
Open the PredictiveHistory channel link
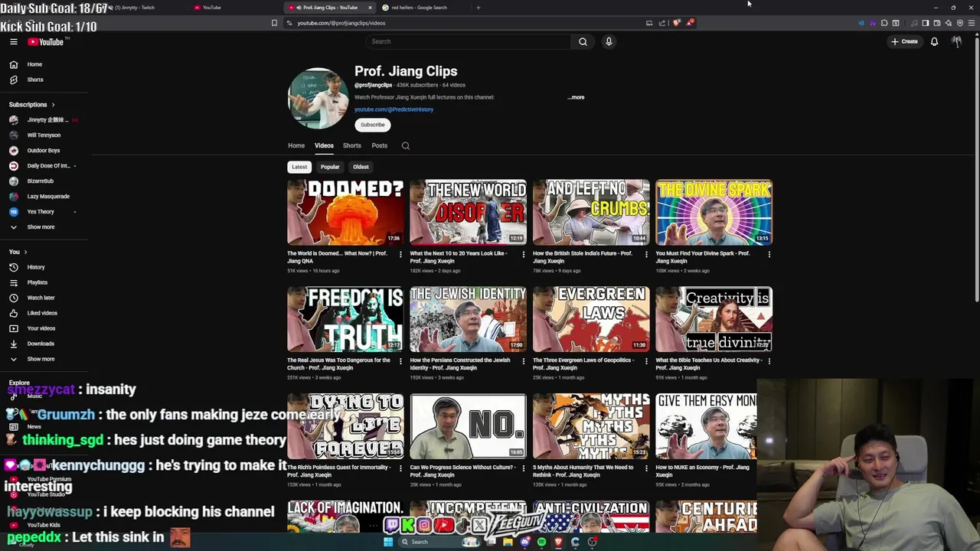point(394,109)
